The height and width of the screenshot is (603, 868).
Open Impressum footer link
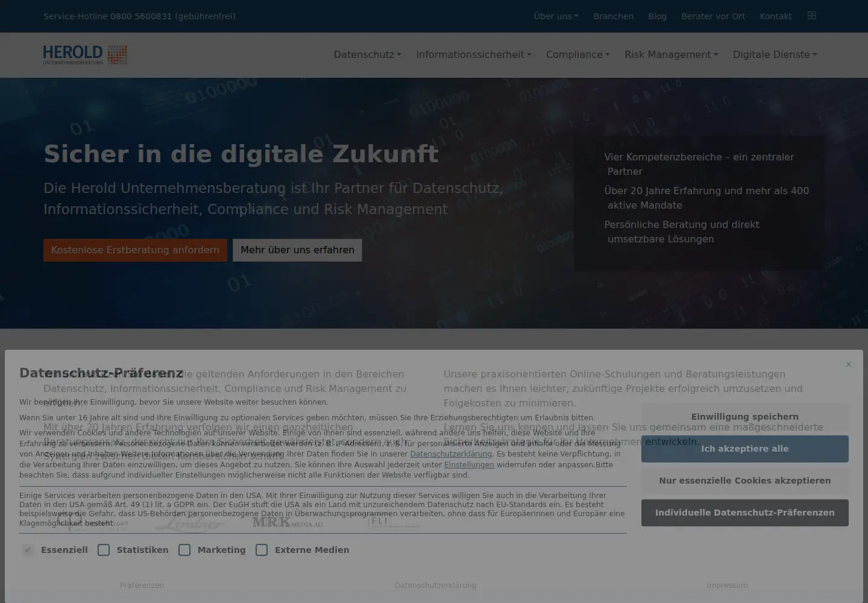pyautogui.click(x=727, y=586)
